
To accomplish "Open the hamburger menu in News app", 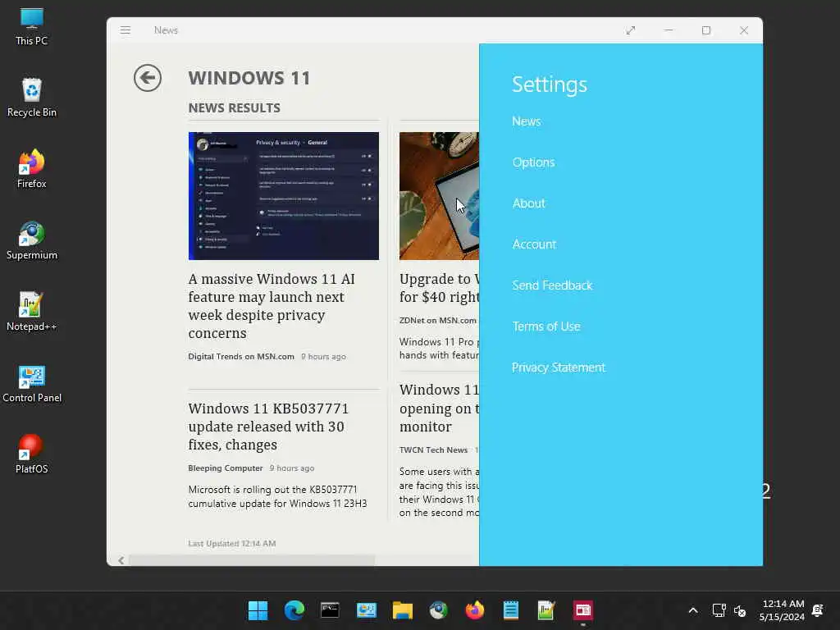I will tap(126, 30).
